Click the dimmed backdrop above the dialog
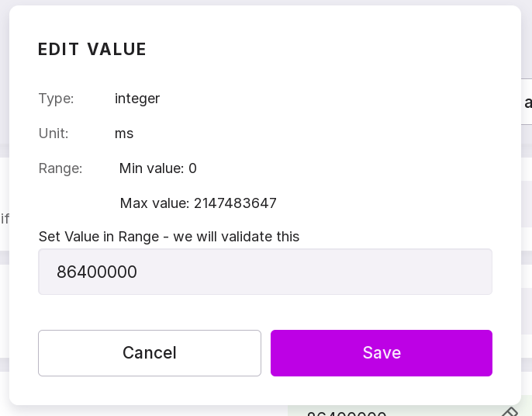 [266, 2]
